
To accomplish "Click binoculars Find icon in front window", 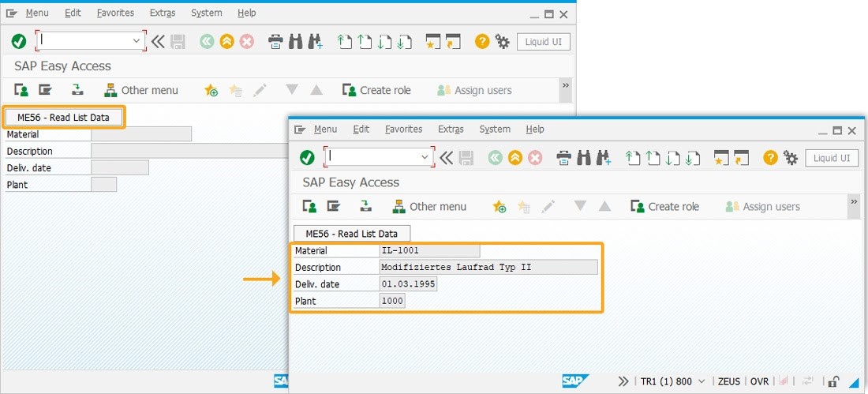I will [584, 158].
